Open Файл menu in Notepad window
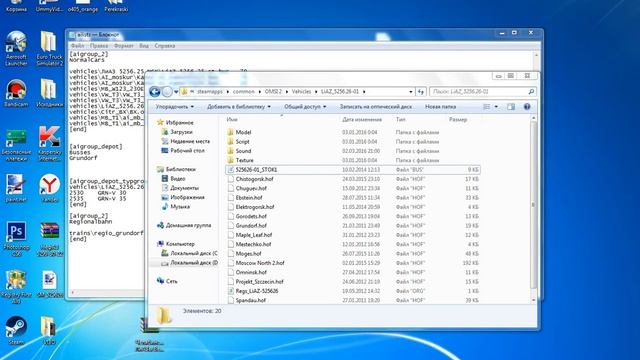Screen dimensions: 640x360 (x=78, y=46)
